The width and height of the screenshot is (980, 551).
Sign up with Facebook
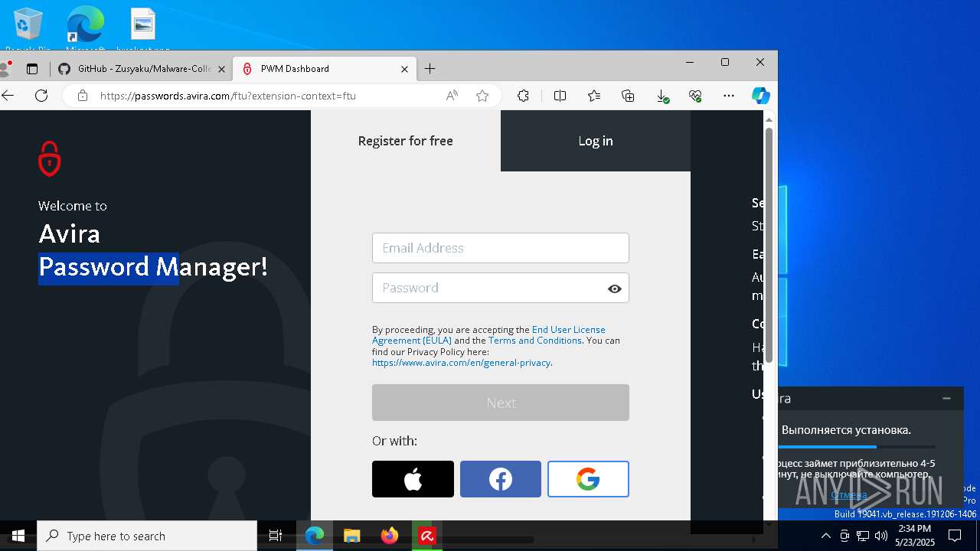pos(501,479)
